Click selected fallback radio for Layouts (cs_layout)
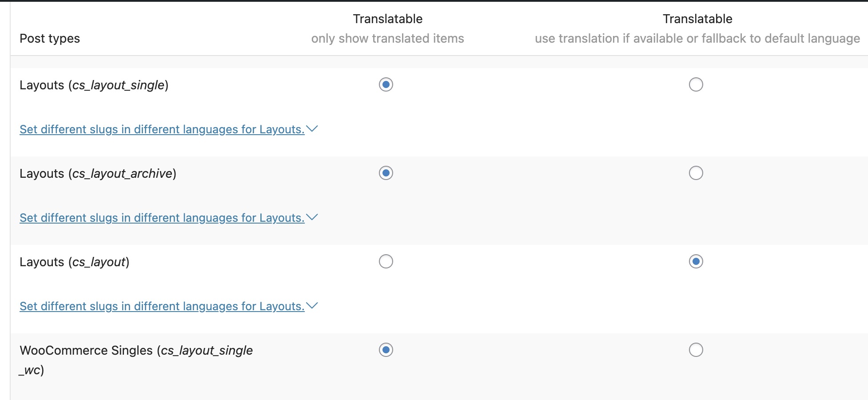The width and height of the screenshot is (868, 400). 696,261
